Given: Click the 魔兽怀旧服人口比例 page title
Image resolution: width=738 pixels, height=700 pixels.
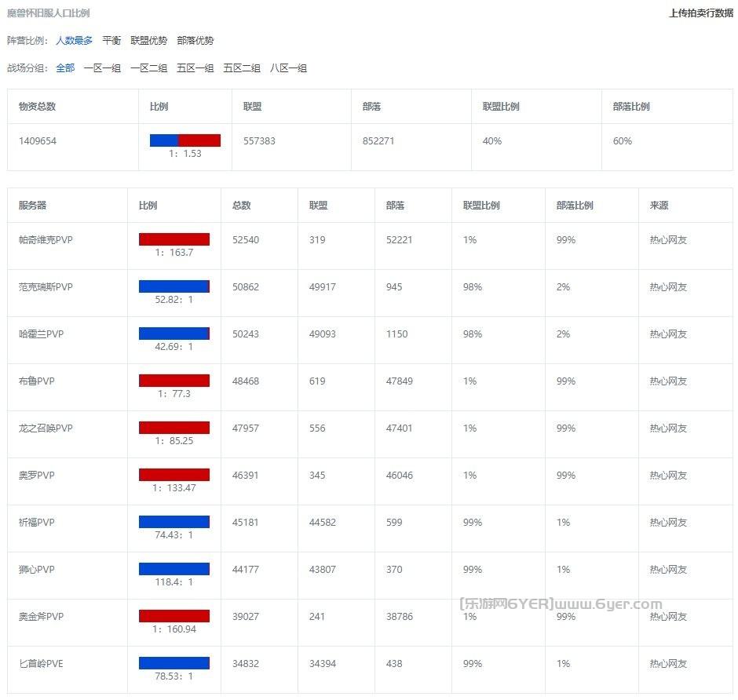Looking at the screenshot, I should pos(49,12).
